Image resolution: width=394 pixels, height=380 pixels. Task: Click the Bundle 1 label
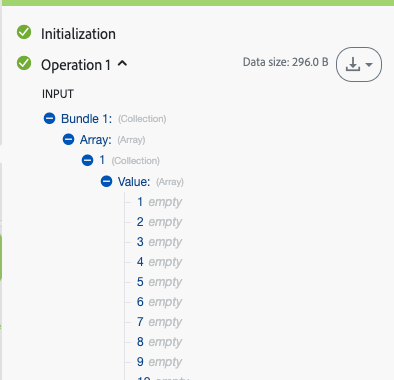click(86, 119)
